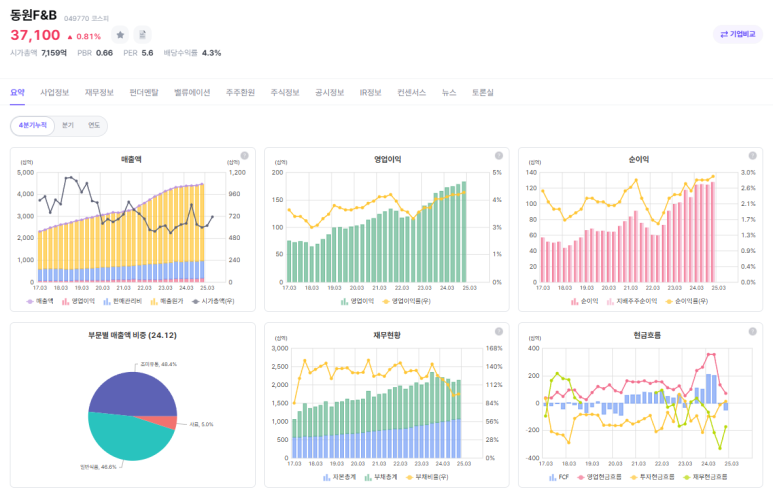Open the IR정보 tab
Viewport: 773px width, 489px height.
point(371,93)
